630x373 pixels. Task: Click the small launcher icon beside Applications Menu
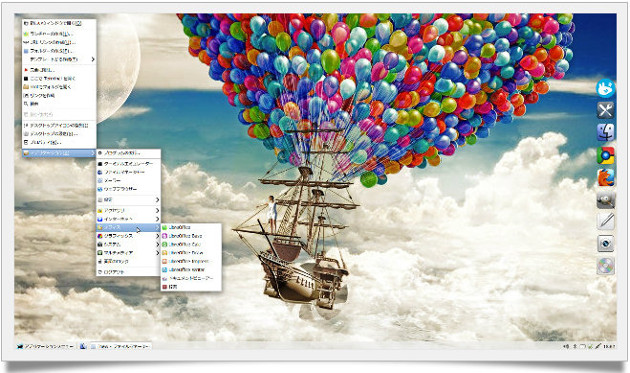click(82, 346)
